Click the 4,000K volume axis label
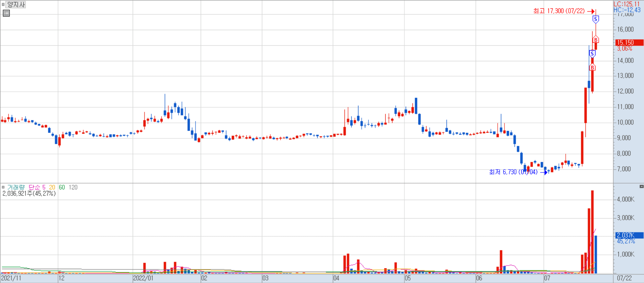Image resolution: width=644 pixels, height=283 pixels. pyautogui.click(x=626, y=200)
